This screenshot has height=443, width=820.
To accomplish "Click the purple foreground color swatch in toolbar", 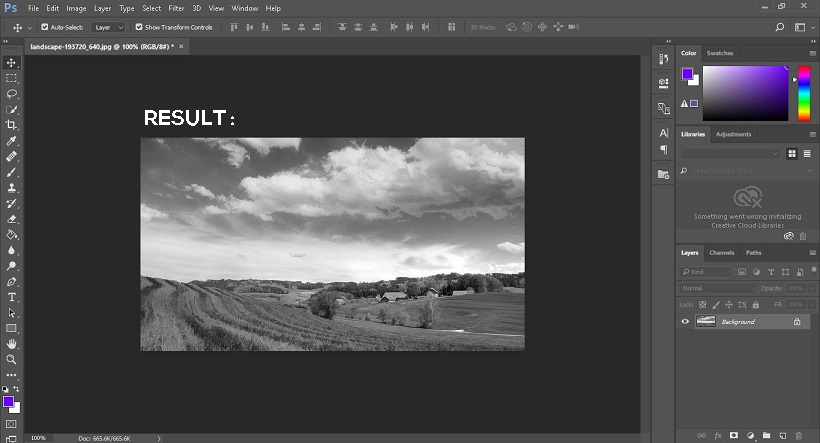I will tap(8, 401).
